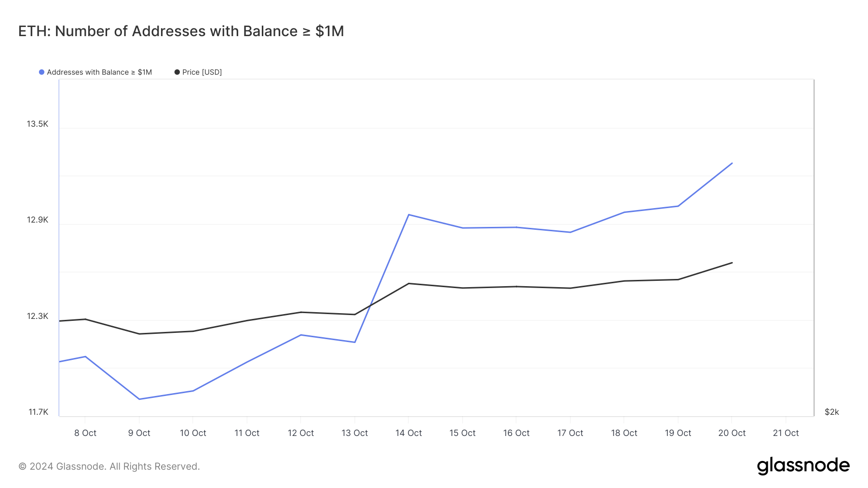This screenshot has width=868, height=488.
Task: Click the blue legend dot icon
Action: (x=41, y=72)
